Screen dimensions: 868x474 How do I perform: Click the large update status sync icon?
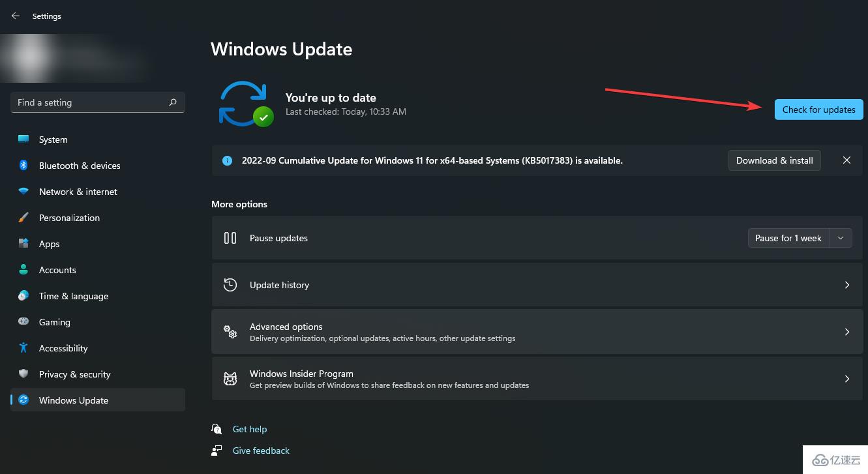246,104
